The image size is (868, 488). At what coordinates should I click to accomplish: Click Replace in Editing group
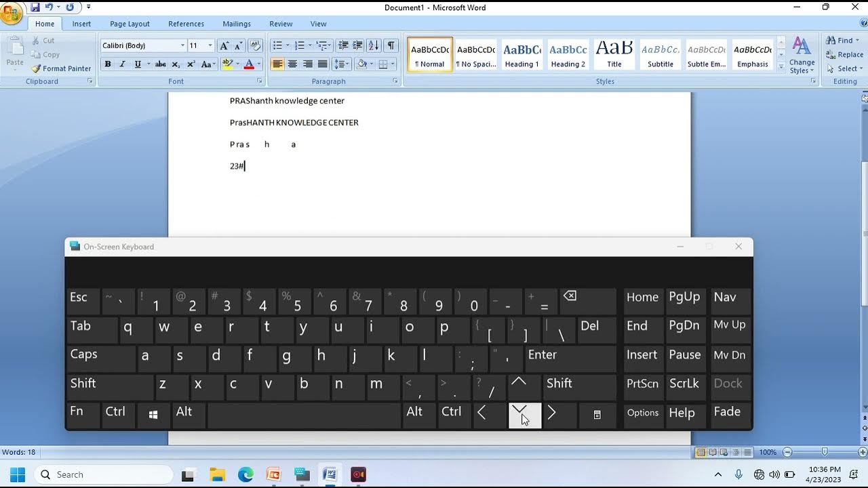point(844,55)
